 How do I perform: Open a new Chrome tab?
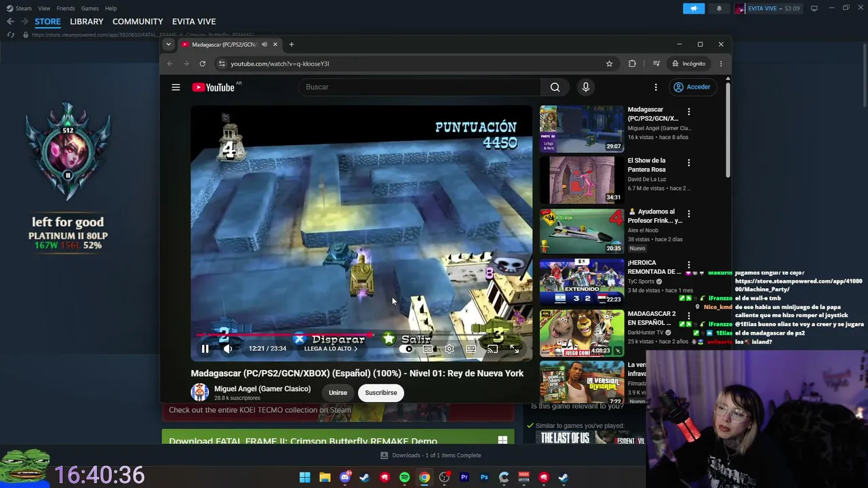292,45
